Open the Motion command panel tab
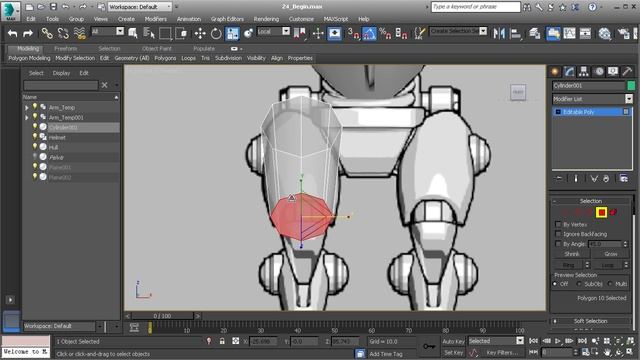This screenshot has height=360, width=640. click(599, 71)
